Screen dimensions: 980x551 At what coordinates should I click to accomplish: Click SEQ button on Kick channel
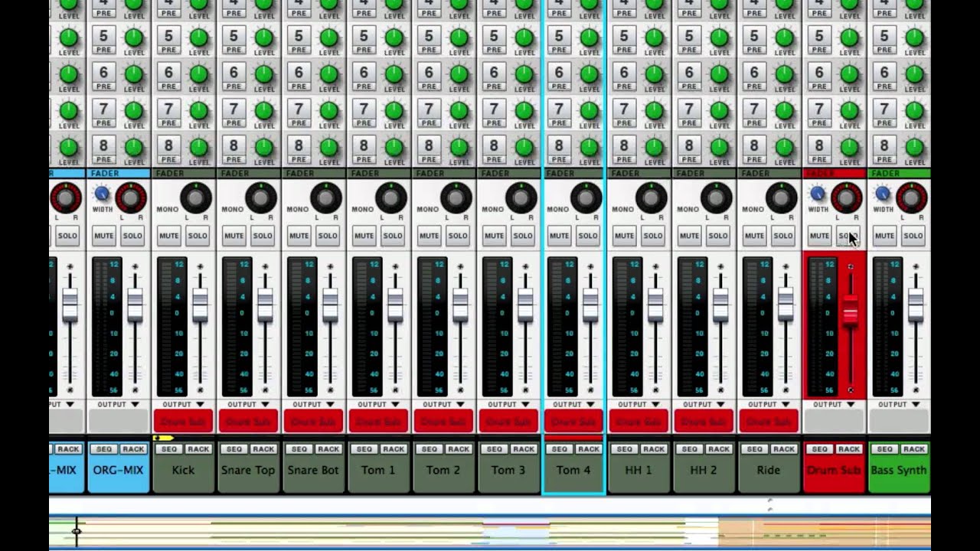[x=168, y=449]
